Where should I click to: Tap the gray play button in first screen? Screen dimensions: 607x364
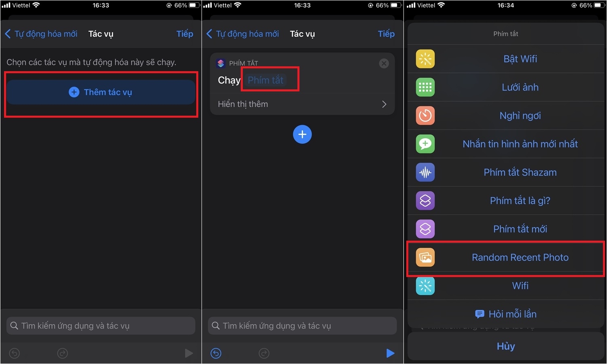(x=189, y=353)
